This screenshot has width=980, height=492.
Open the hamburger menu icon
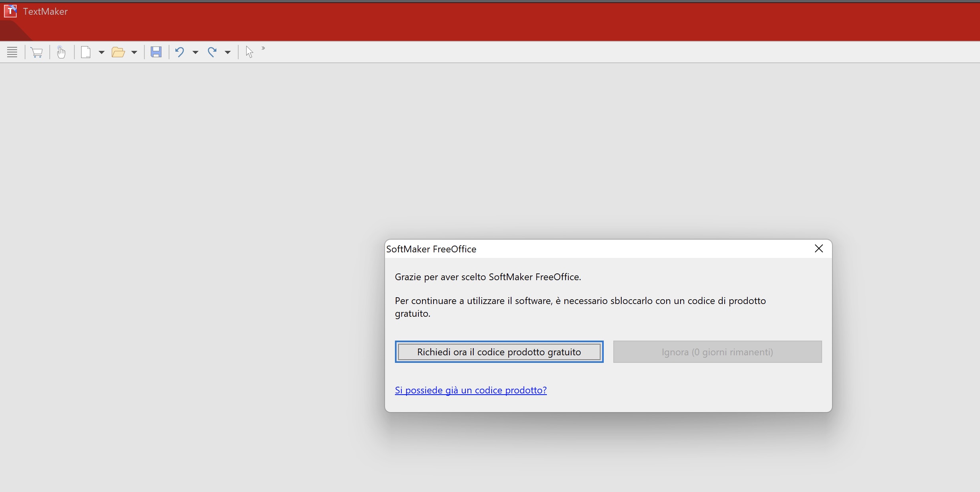pyautogui.click(x=12, y=52)
